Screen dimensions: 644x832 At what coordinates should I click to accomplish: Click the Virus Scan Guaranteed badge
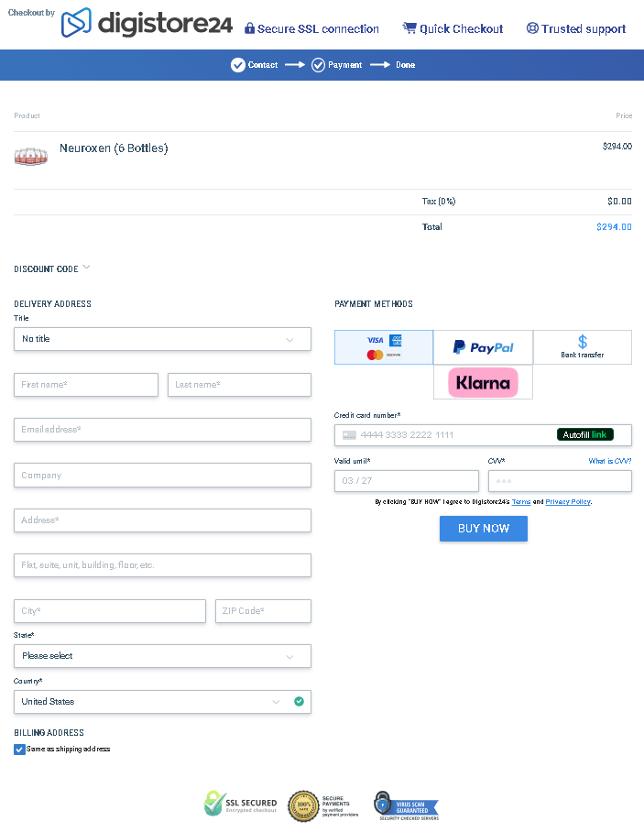(407, 805)
